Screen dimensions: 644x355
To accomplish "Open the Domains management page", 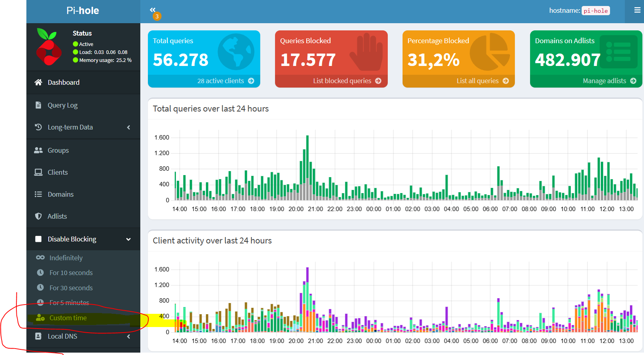I will (x=83, y=194).
